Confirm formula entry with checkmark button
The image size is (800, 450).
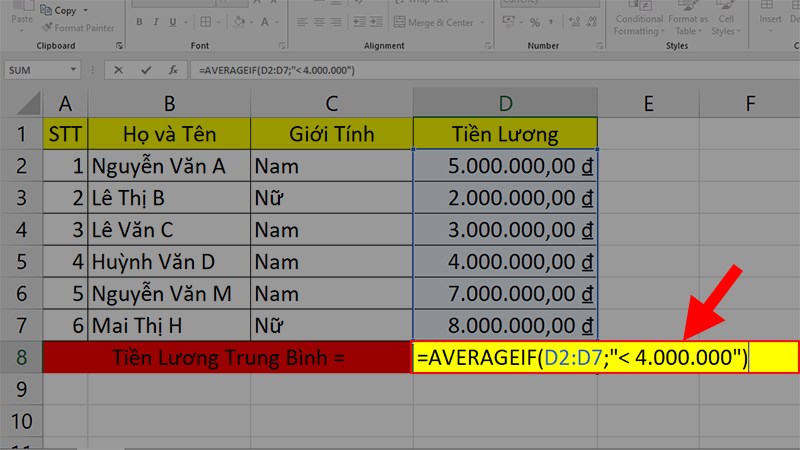pyautogui.click(x=146, y=70)
